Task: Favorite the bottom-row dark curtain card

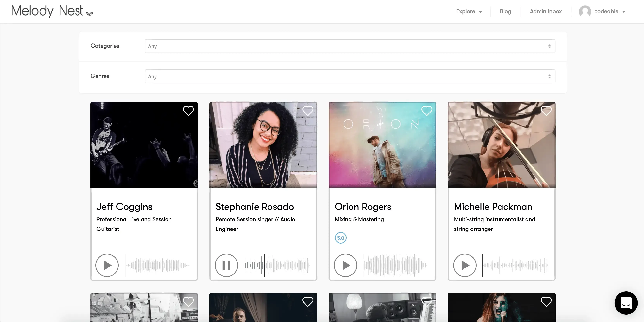Action: click(307, 302)
